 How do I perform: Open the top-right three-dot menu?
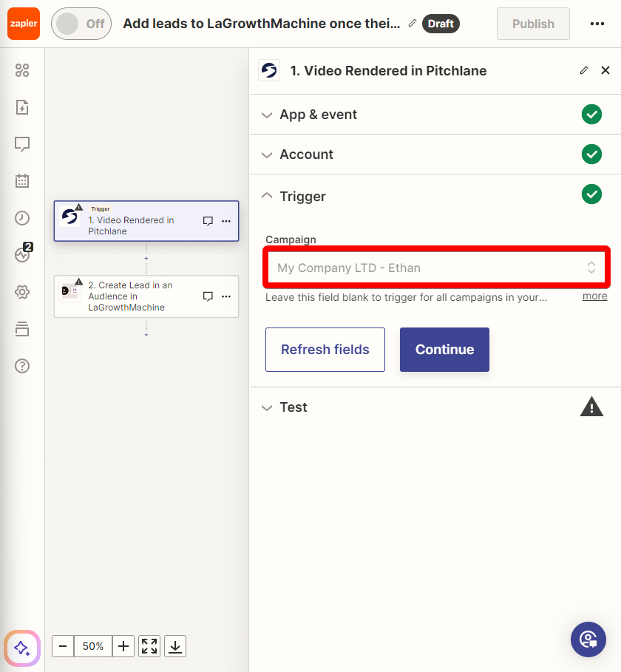coord(597,24)
